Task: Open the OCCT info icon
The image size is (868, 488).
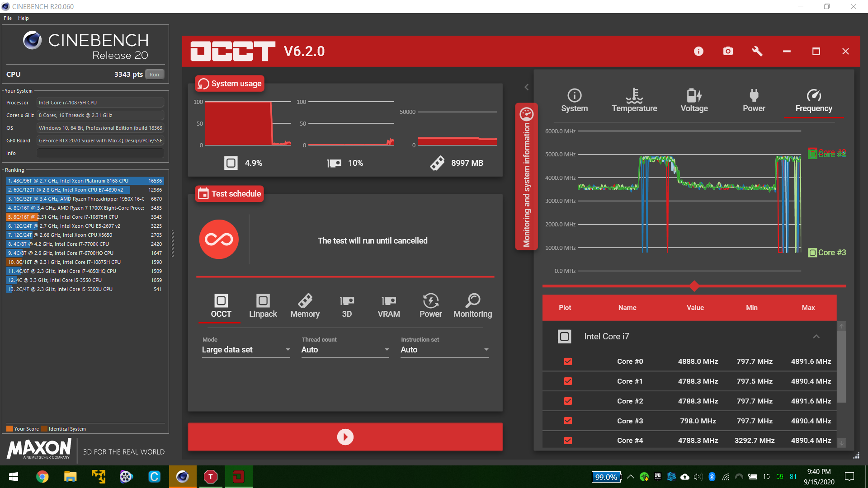Action: click(698, 52)
